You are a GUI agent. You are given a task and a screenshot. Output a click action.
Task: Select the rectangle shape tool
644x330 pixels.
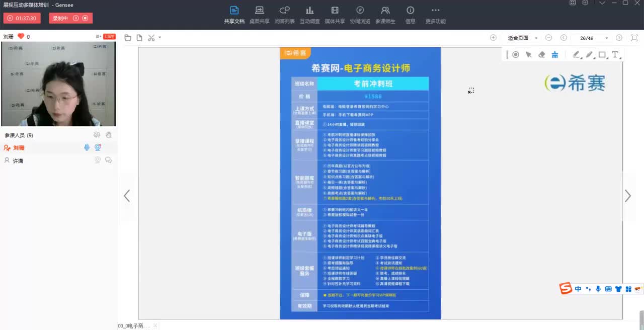[x=602, y=55]
